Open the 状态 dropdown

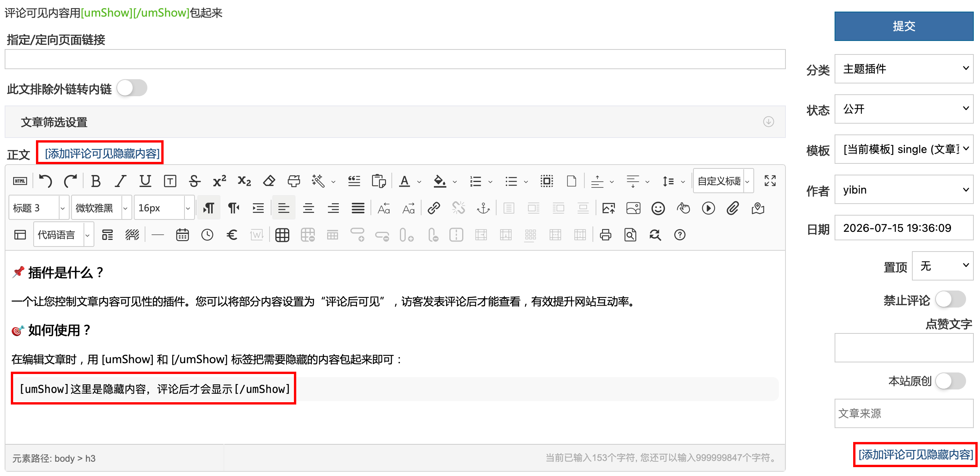[x=904, y=109]
